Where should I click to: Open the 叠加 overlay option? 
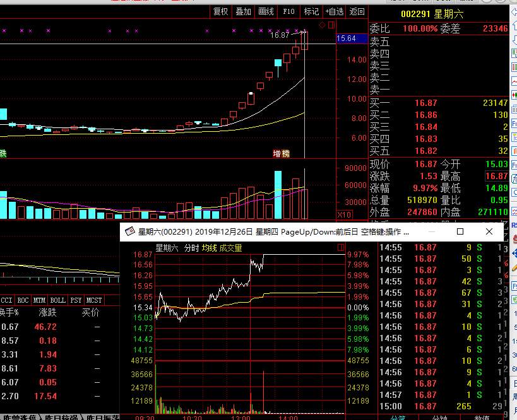coord(243,12)
